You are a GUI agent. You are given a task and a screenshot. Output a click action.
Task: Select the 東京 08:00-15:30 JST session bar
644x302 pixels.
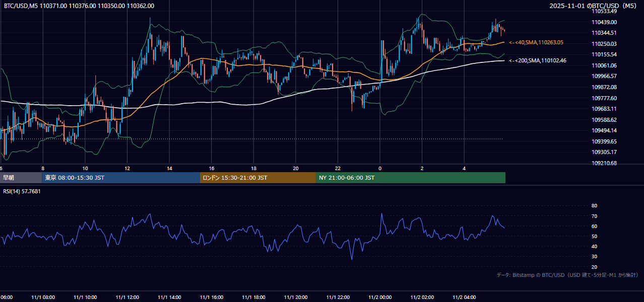click(x=121, y=178)
